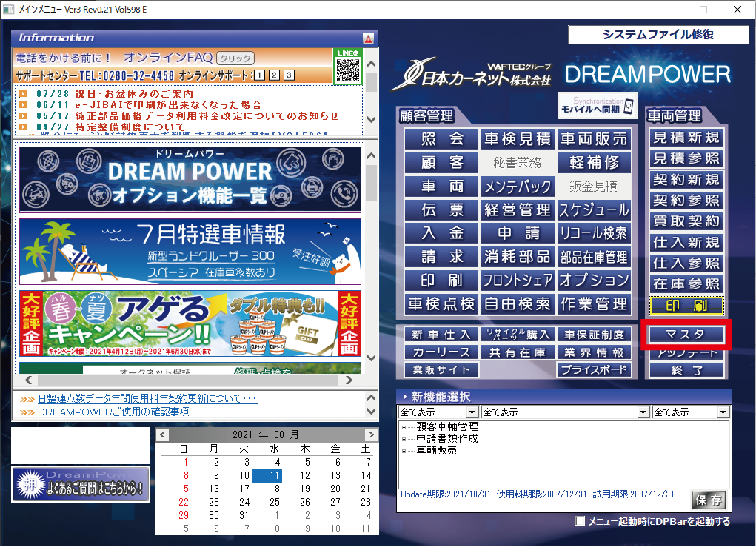
Task: Open the 車検見積 button
Action: (518, 139)
